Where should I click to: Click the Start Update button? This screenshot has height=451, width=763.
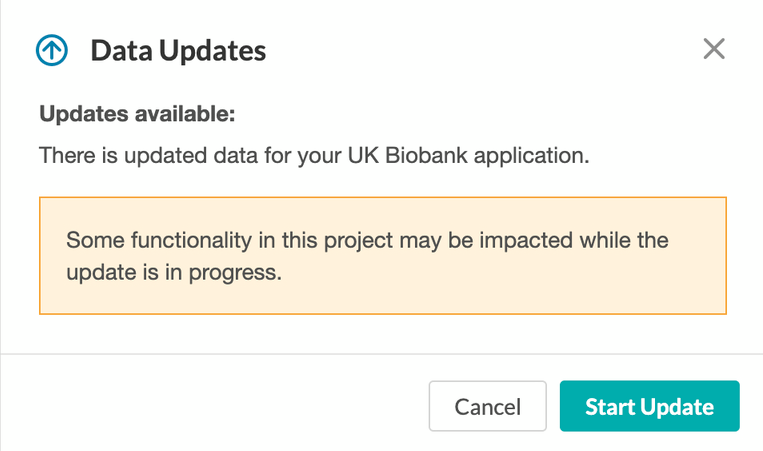click(x=650, y=406)
